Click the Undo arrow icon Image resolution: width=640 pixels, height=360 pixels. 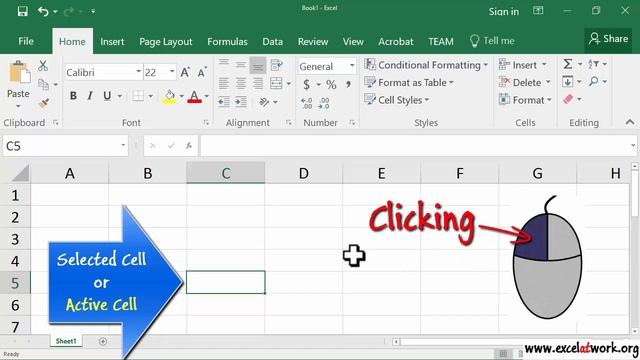coord(43,11)
